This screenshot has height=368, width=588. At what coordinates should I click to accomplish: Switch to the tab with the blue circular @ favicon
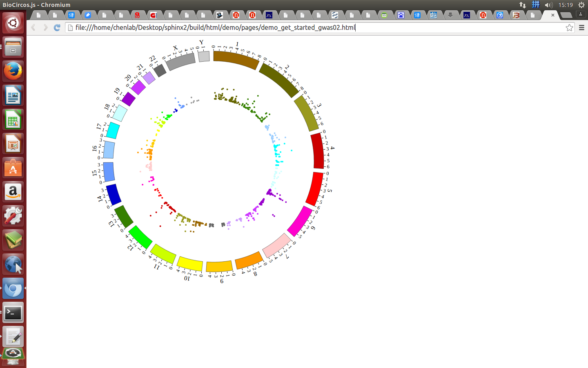click(500, 15)
